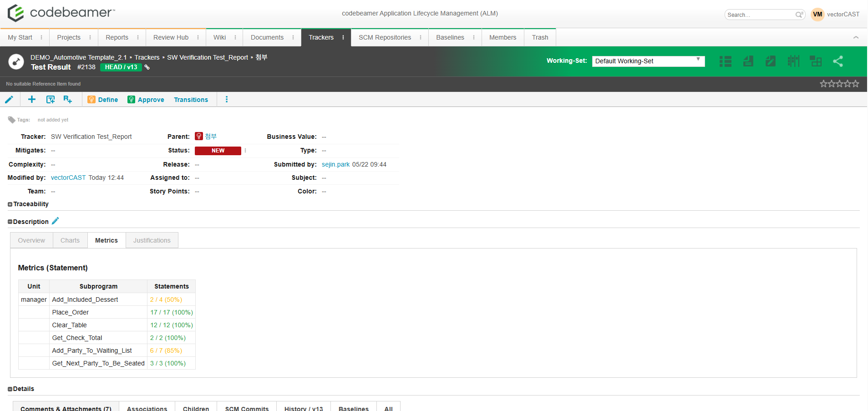Click the Approve transition button
The width and height of the screenshot is (868, 411).
(150, 99)
